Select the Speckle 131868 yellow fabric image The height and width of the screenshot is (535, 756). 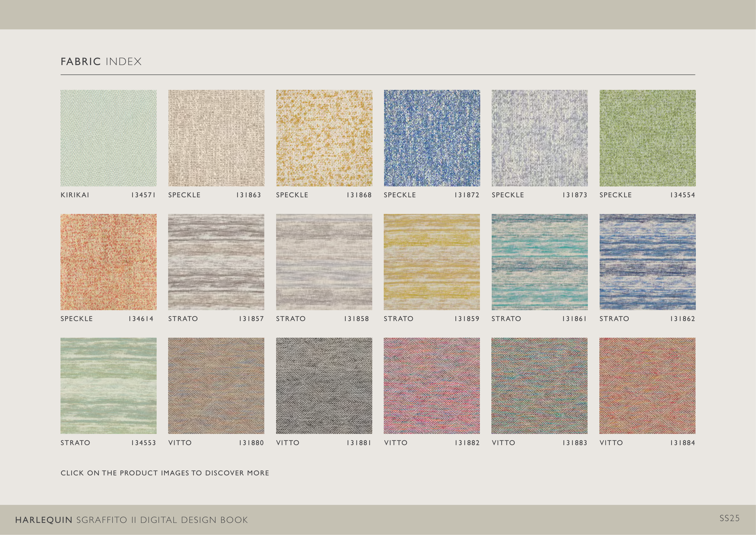click(324, 138)
